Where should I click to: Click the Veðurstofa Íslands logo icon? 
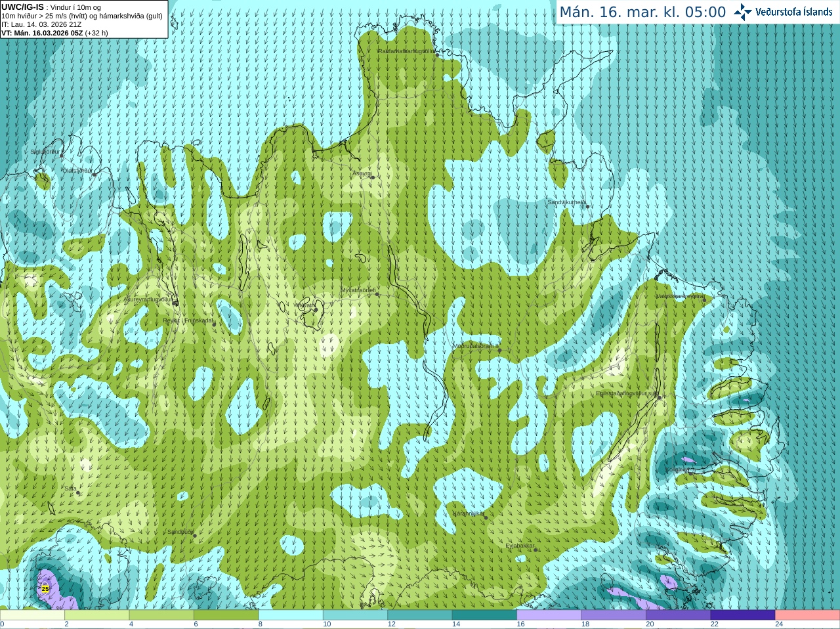[742, 12]
